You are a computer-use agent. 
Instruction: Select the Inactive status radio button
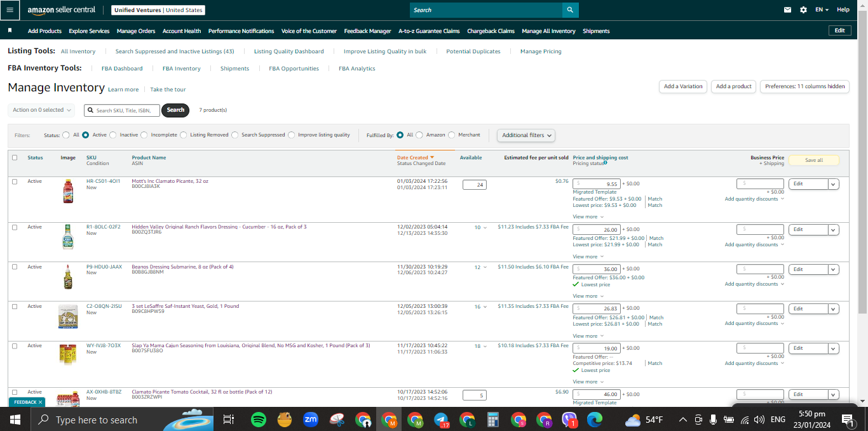(x=113, y=135)
